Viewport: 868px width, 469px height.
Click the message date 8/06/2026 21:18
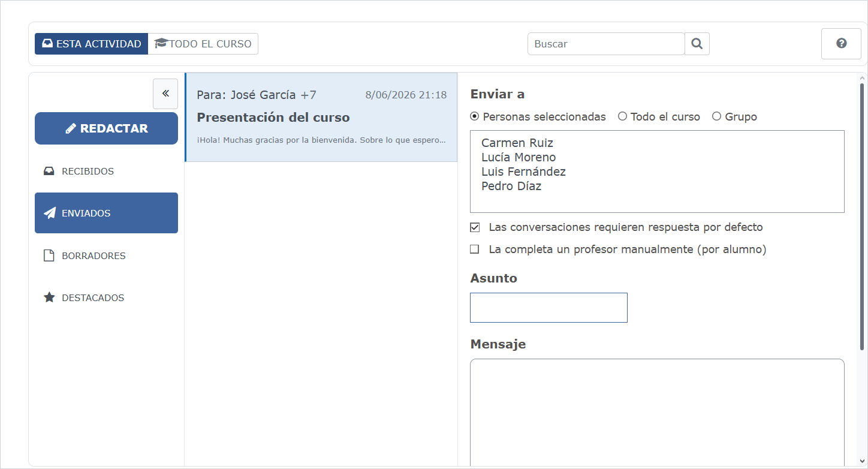406,95
